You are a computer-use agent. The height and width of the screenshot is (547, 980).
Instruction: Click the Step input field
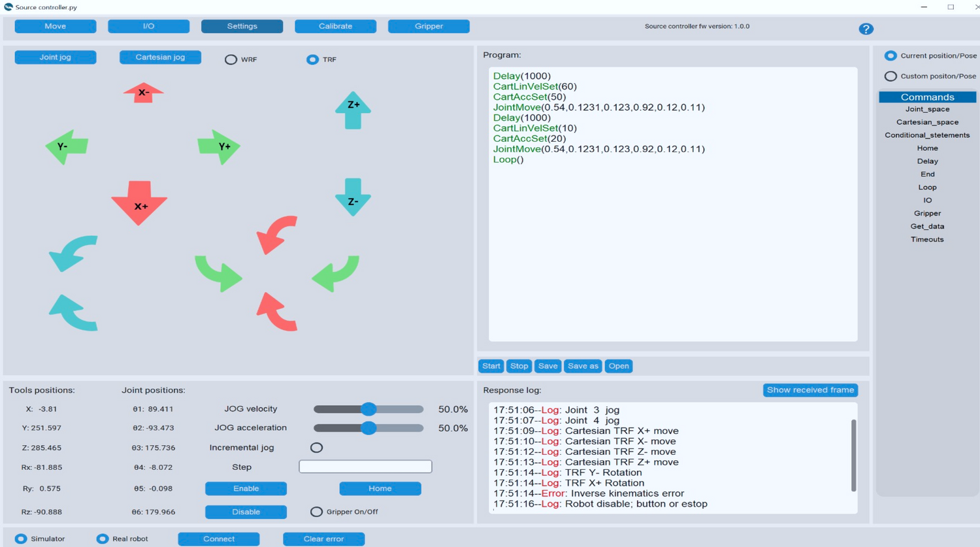365,467
